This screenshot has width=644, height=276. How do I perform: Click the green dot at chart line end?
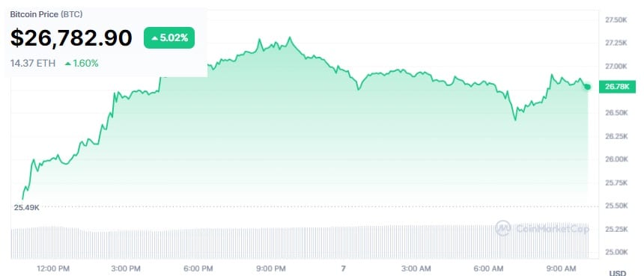click(x=588, y=87)
